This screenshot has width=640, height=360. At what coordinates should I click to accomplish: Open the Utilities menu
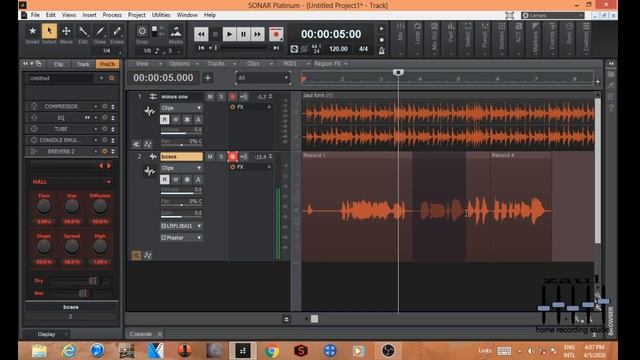tap(161, 15)
